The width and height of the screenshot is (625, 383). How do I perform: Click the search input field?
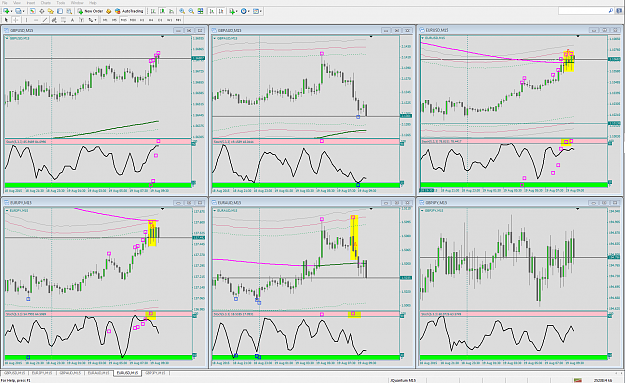[586, 11]
